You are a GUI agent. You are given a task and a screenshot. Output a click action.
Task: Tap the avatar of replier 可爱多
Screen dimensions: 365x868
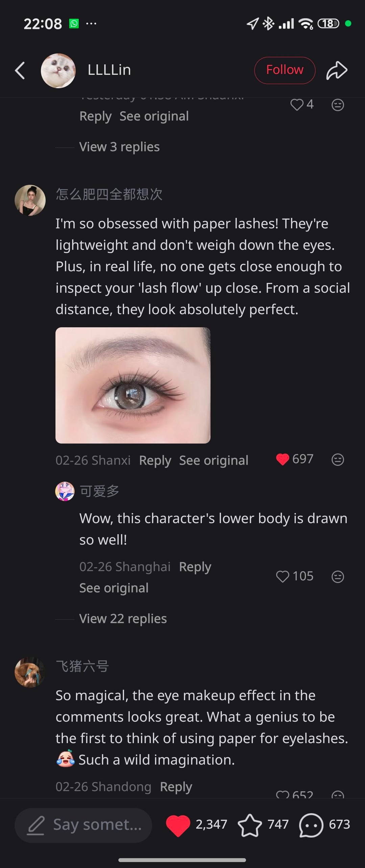[65, 491]
